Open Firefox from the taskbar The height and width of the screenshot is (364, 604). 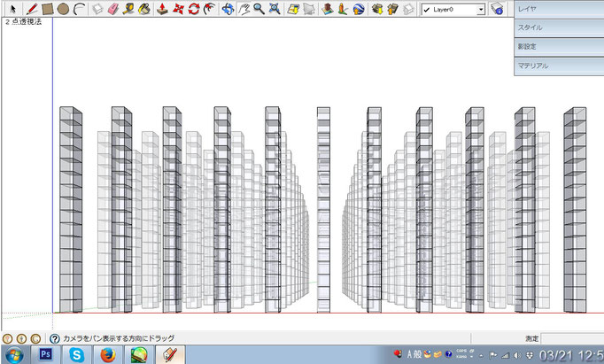point(108,354)
